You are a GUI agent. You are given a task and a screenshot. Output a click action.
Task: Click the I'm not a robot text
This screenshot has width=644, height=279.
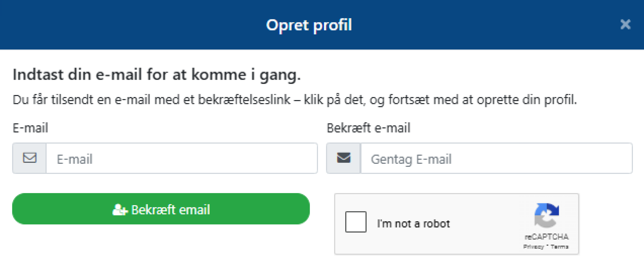click(x=413, y=223)
